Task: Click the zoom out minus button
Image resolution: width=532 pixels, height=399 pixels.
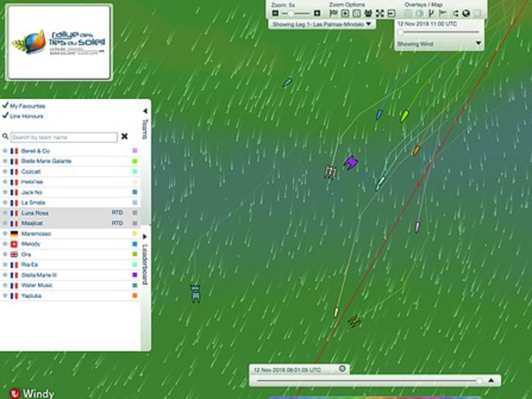Action: point(276,13)
